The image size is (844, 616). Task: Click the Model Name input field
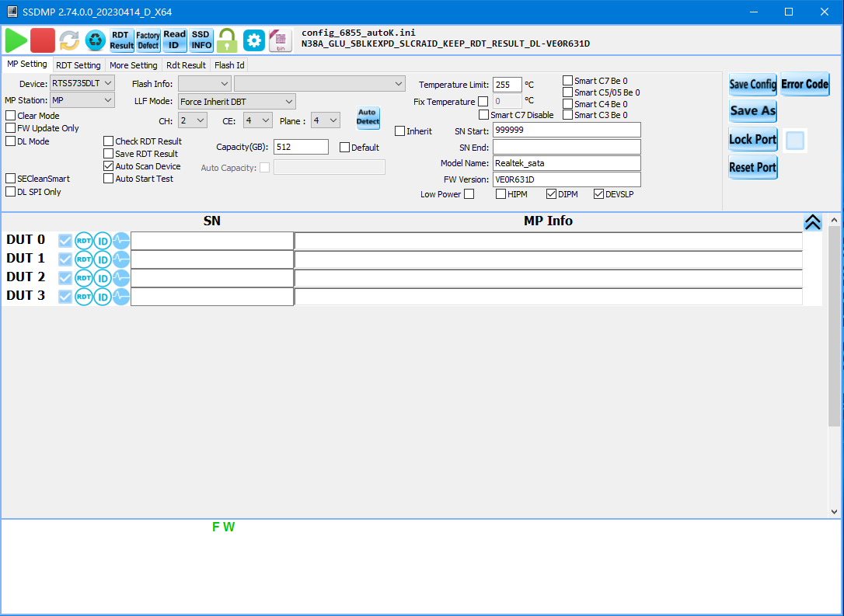point(566,163)
